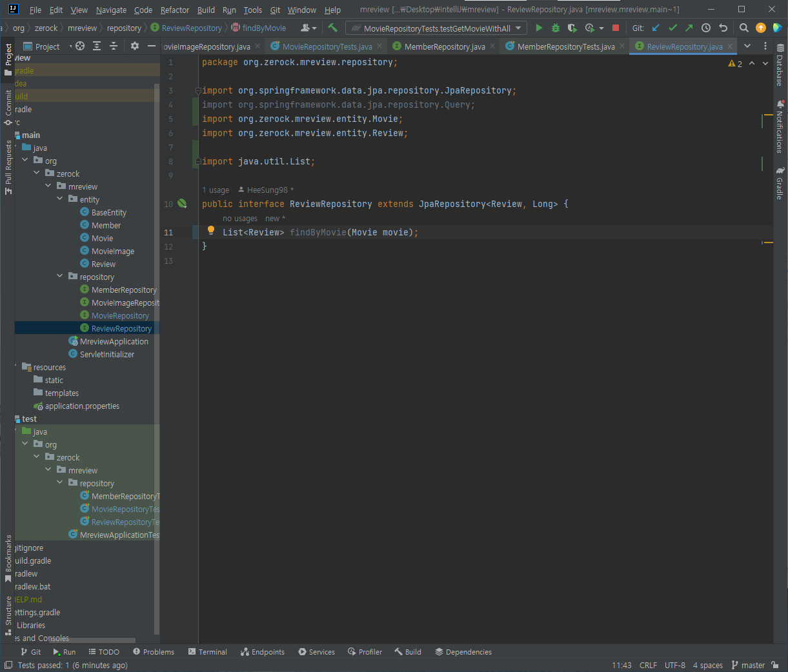Open the profiler run options dropdown arrow
This screenshot has height=672, width=788.
pyautogui.click(x=601, y=28)
